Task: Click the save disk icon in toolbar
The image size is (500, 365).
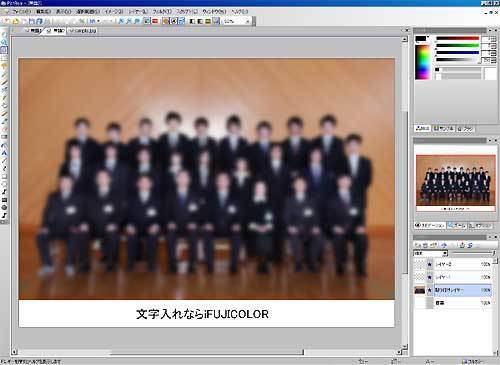Action: tap(32, 21)
